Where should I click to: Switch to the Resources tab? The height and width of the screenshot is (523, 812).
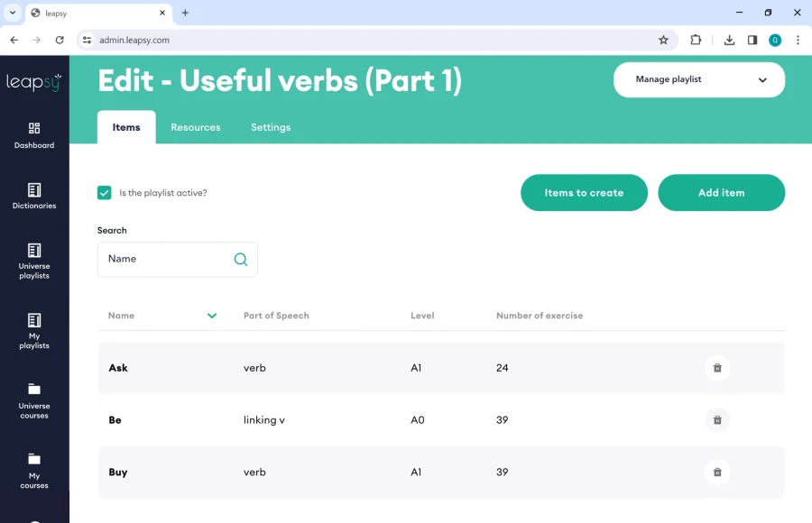pyautogui.click(x=196, y=127)
